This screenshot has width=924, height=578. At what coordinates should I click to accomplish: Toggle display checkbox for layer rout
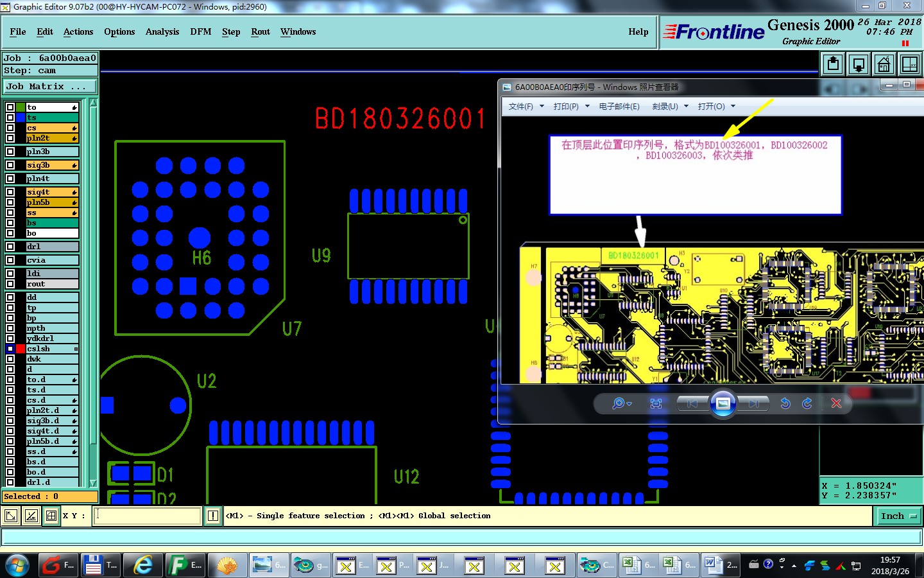pyautogui.click(x=10, y=284)
